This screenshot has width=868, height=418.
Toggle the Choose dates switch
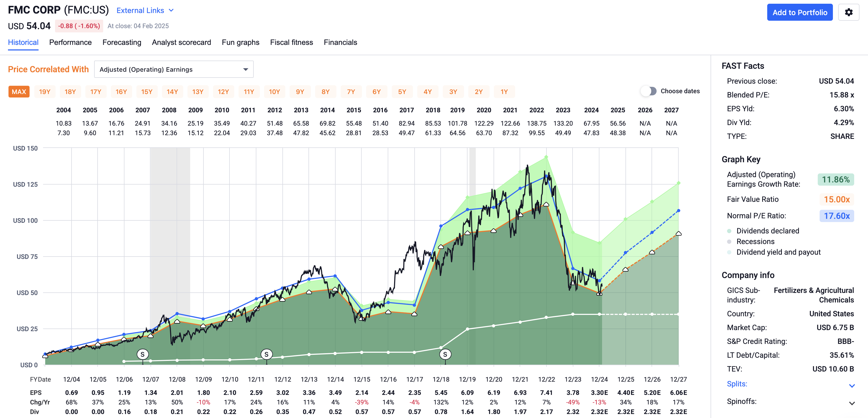click(649, 91)
